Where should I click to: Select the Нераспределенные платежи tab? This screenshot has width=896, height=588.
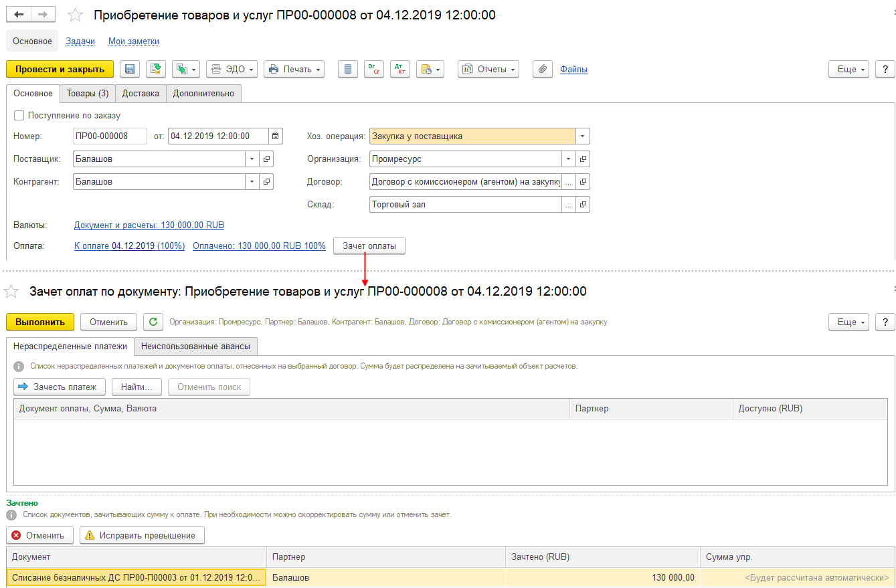tap(70, 346)
